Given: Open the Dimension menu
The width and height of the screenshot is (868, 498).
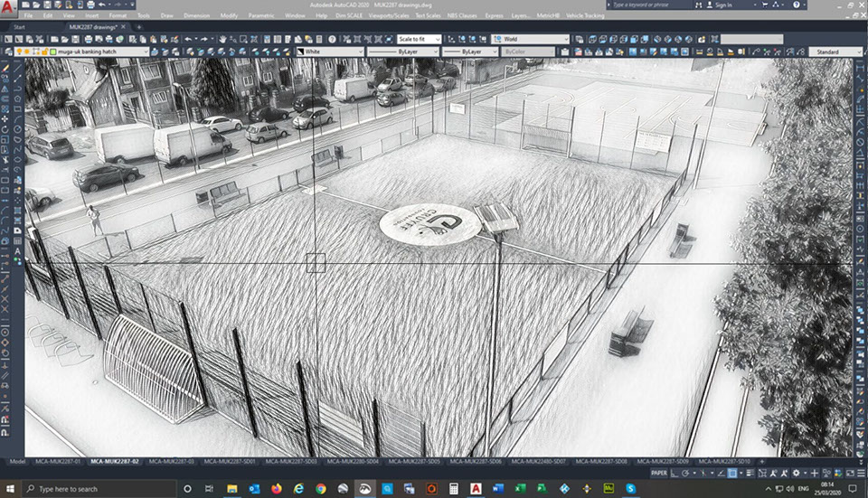Looking at the screenshot, I should 197,15.
